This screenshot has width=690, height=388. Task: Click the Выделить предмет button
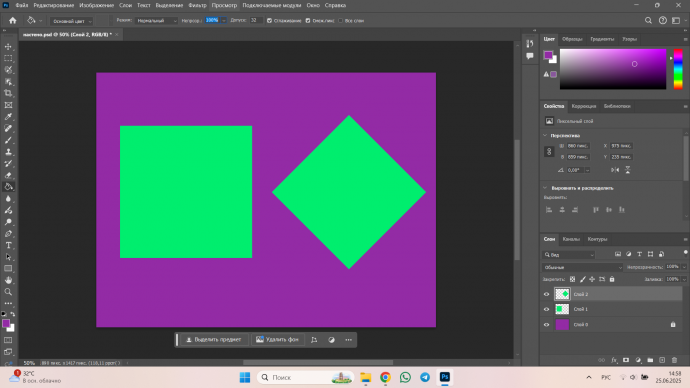[213, 340]
